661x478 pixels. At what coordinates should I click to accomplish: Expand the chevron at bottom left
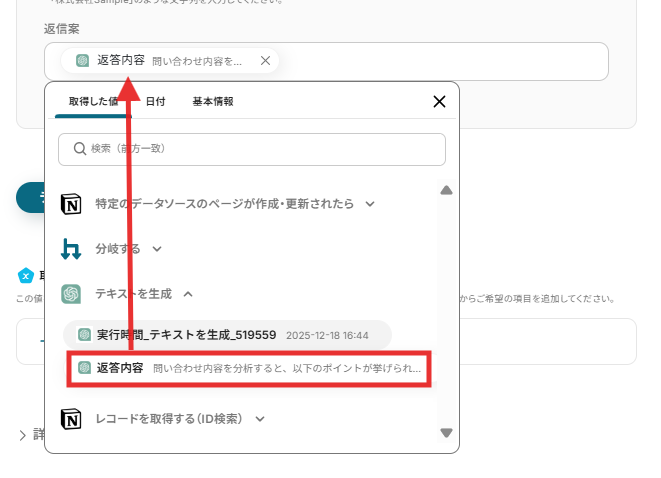[23, 435]
